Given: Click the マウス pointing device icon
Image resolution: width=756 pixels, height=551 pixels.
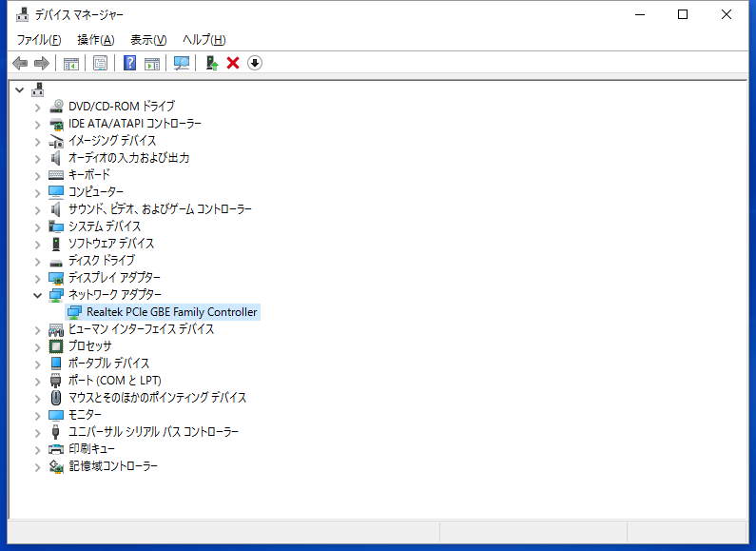Looking at the screenshot, I should click(56, 398).
